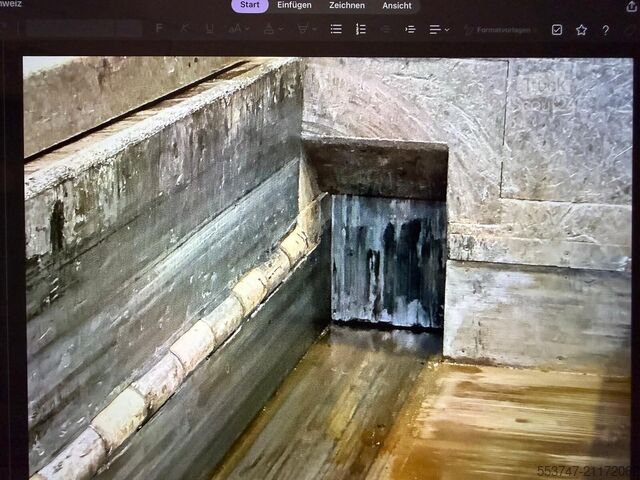Open paragraph alignment dropdown

click(439, 30)
